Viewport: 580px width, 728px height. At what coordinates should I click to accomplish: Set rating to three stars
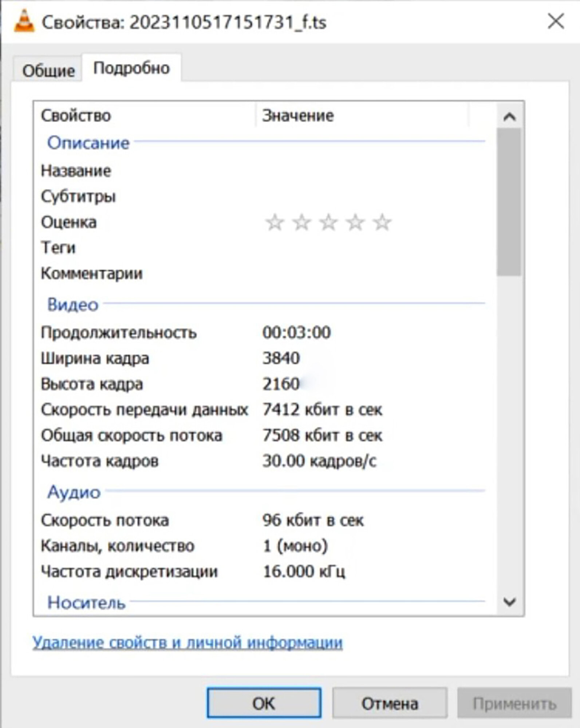click(328, 222)
